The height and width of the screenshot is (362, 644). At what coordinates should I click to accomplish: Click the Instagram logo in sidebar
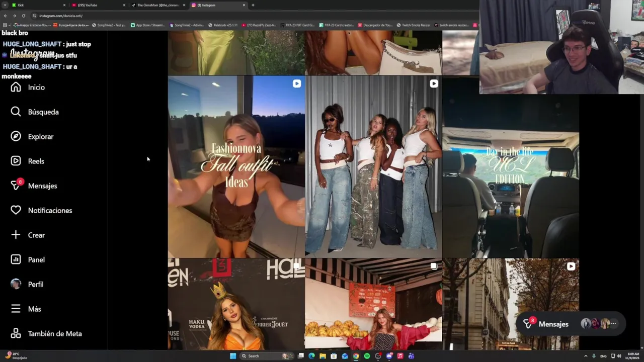pyautogui.click(x=32, y=54)
